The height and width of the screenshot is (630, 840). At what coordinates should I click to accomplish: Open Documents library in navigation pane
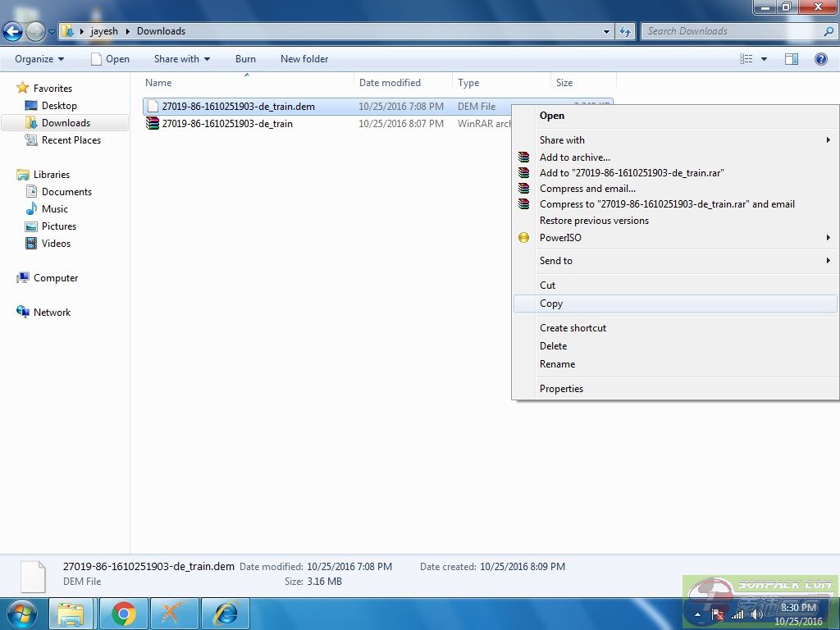pos(66,192)
